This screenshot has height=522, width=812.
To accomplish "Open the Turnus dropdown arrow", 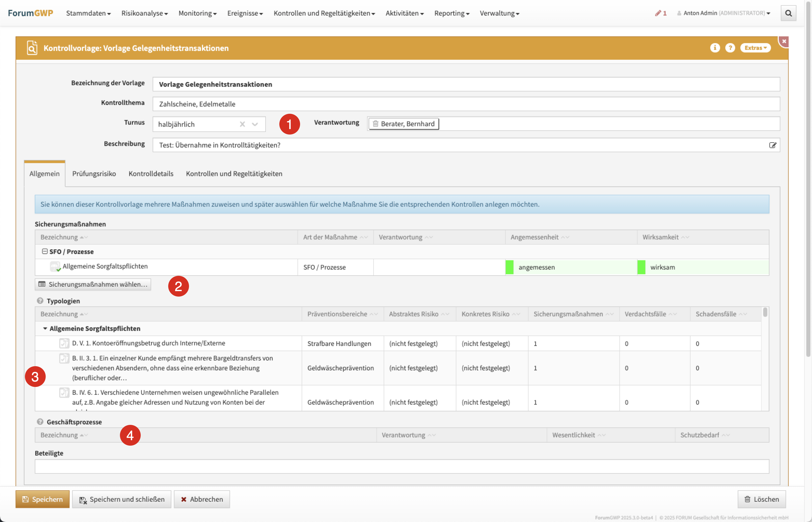I will click(255, 124).
